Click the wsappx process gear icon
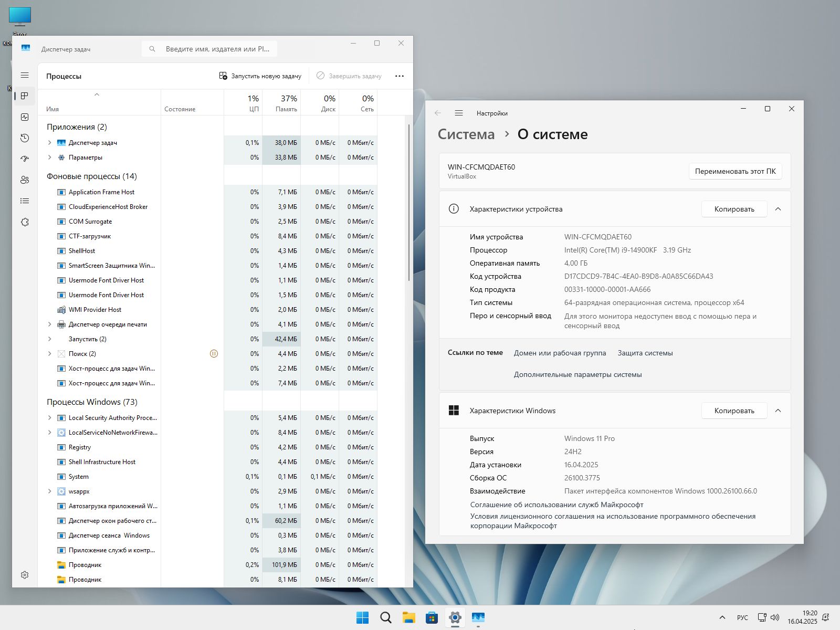Screen dimensions: 840x630 [61, 491]
